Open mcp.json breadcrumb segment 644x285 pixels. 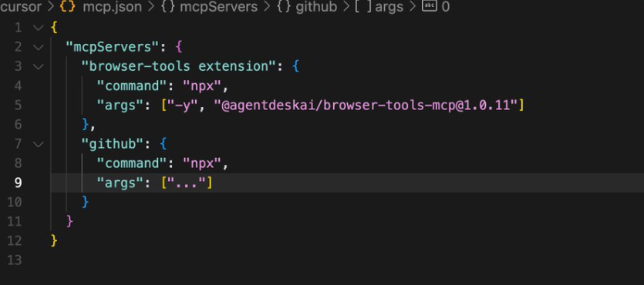click(113, 7)
